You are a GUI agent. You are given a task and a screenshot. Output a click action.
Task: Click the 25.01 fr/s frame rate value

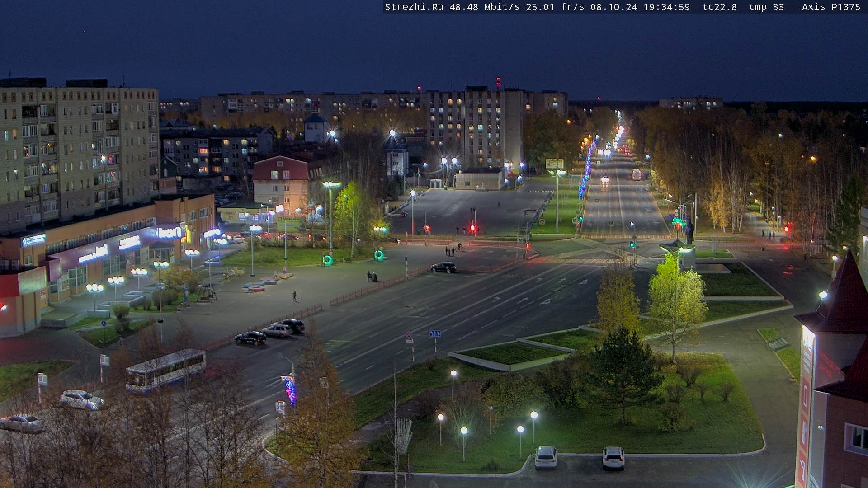555,7
